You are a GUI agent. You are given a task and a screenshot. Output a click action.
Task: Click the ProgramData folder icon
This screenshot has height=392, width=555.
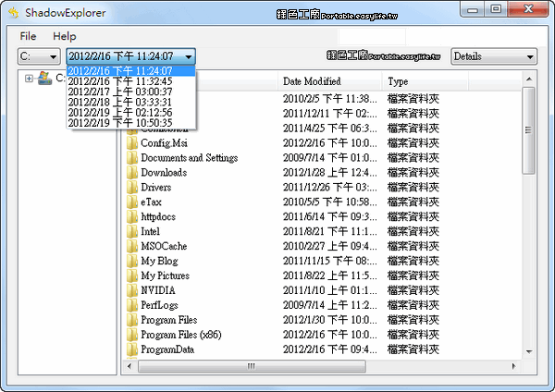pos(132,349)
